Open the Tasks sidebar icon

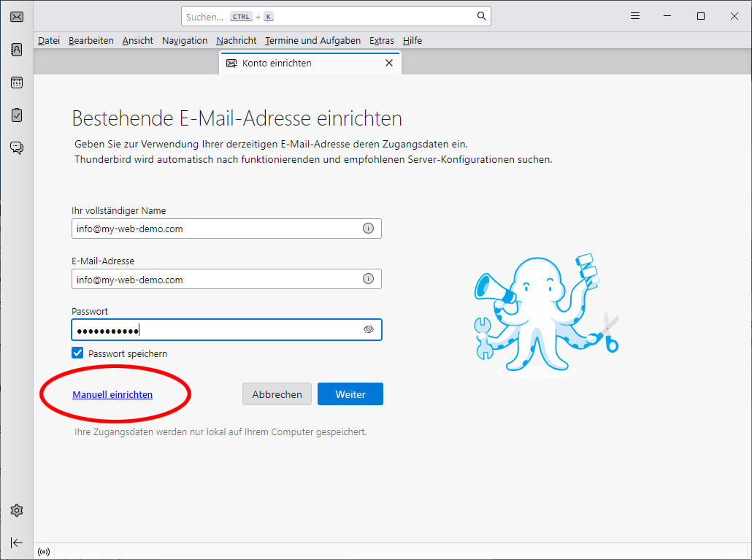17,115
